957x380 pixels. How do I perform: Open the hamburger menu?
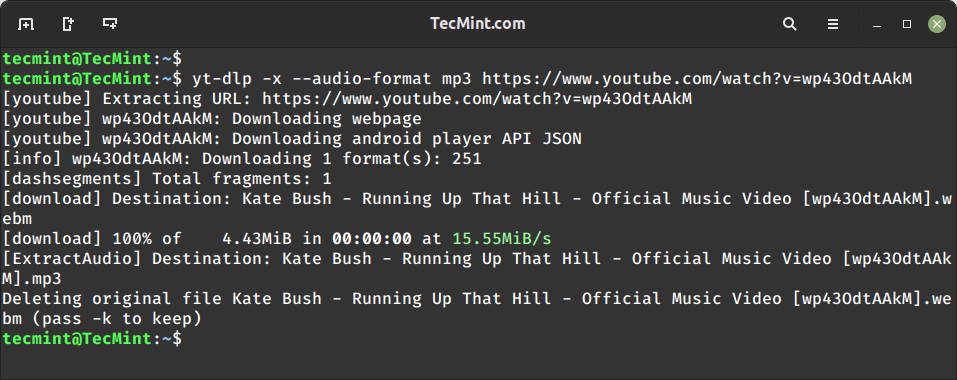tap(832, 24)
